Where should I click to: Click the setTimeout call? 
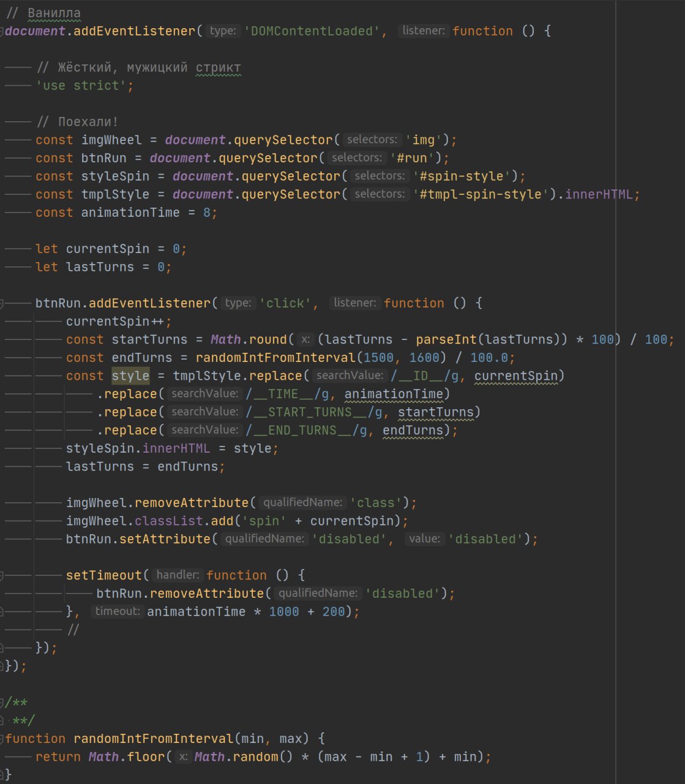[104, 575]
